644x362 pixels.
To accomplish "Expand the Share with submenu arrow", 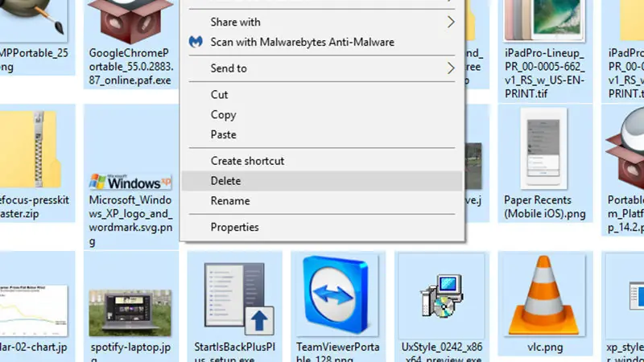I will coord(451,22).
